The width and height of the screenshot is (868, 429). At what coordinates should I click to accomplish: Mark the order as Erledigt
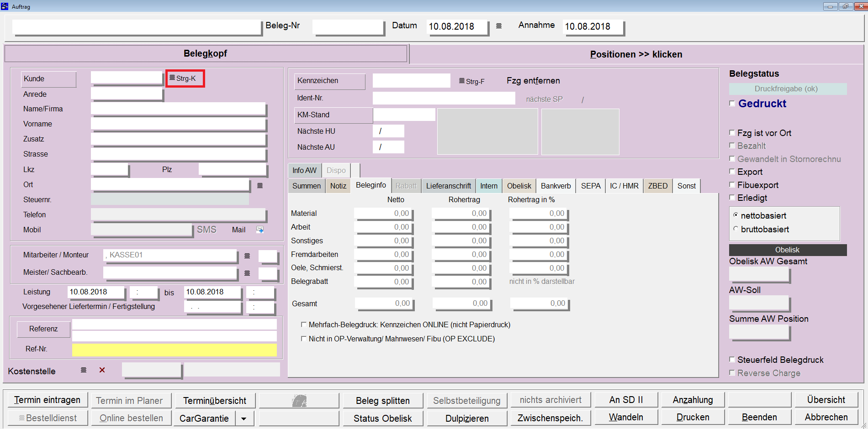[732, 198]
